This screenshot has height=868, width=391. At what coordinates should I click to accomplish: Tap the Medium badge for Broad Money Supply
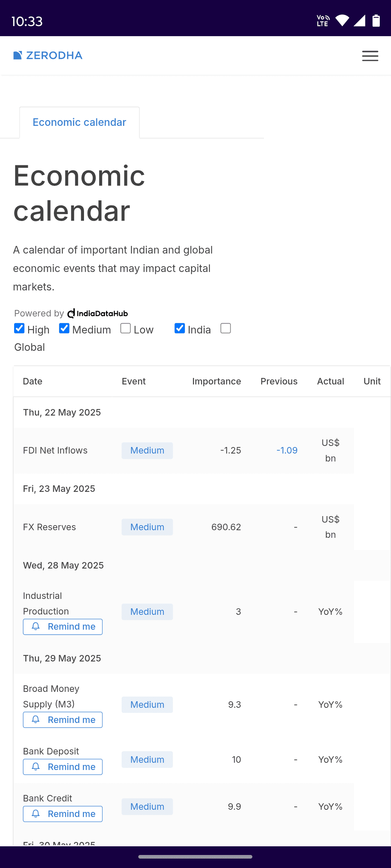[147, 705]
